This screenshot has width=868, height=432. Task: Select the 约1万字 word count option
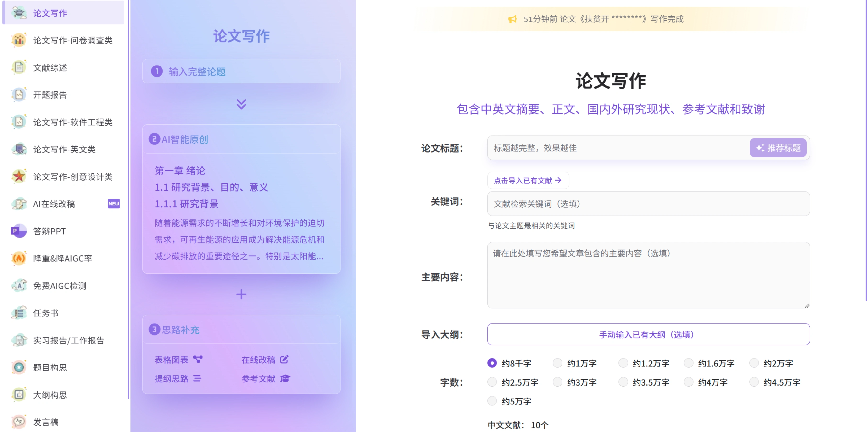point(558,363)
